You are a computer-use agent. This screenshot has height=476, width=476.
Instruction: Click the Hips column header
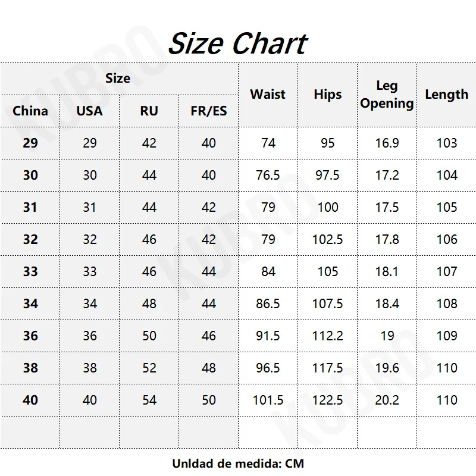tap(327, 94)
